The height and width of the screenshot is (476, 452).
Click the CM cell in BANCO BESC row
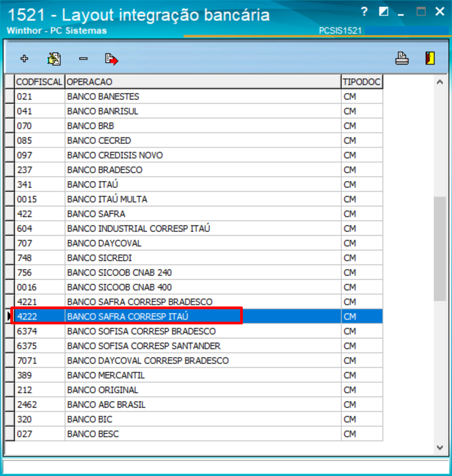tap(362, 434)
